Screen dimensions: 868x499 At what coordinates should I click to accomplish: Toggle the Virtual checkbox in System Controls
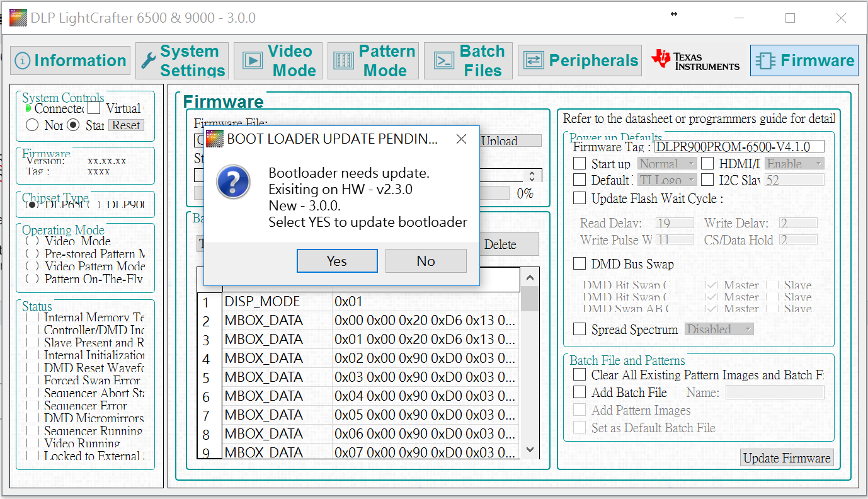pyautogui.click(x=94, y=109)
